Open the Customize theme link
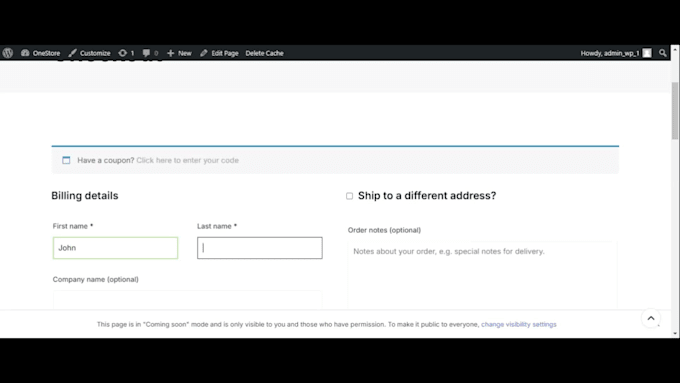The height and width of the screenshot is (383, 680). click(90, 53)
